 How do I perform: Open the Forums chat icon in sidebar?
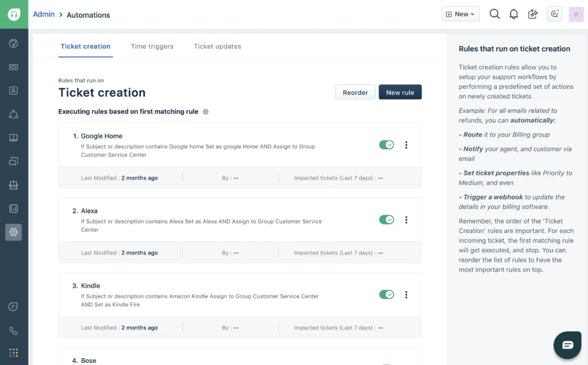(x=14, y=161)
